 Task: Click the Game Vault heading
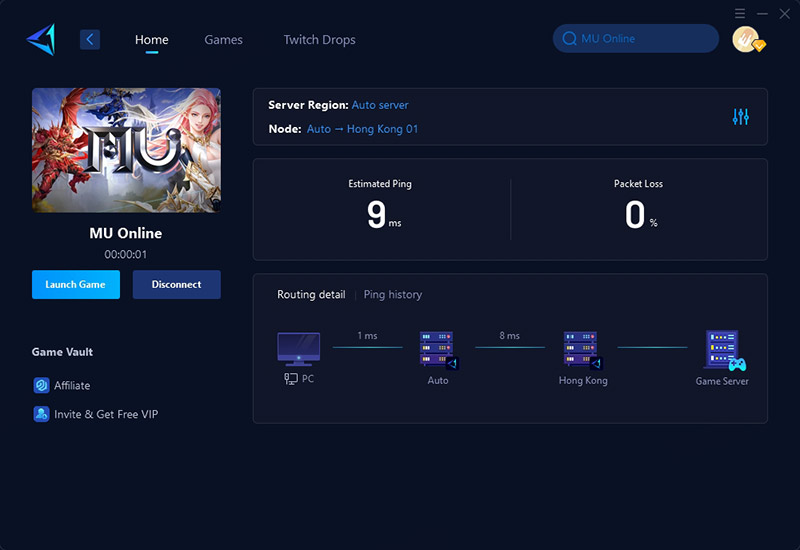(62, 352)
